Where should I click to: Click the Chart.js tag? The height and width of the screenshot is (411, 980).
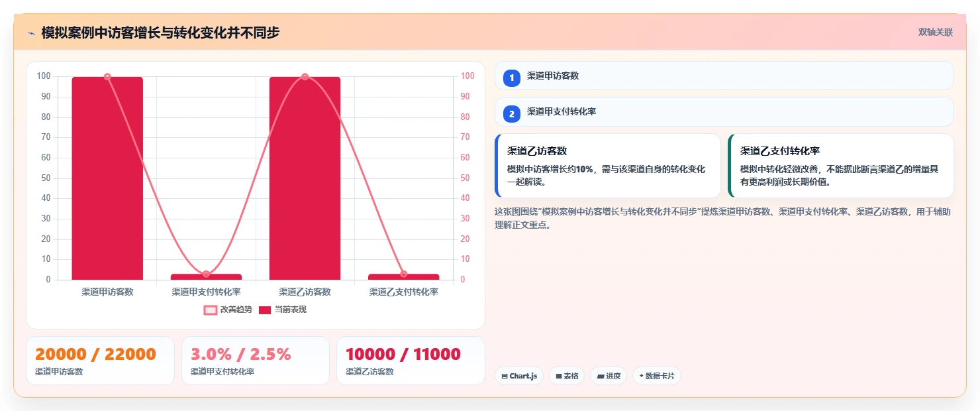click(519, 376)
